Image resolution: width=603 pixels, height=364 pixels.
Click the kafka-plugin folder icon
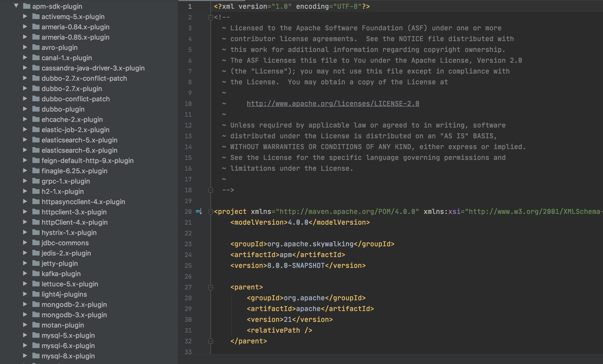pos(36,274)
